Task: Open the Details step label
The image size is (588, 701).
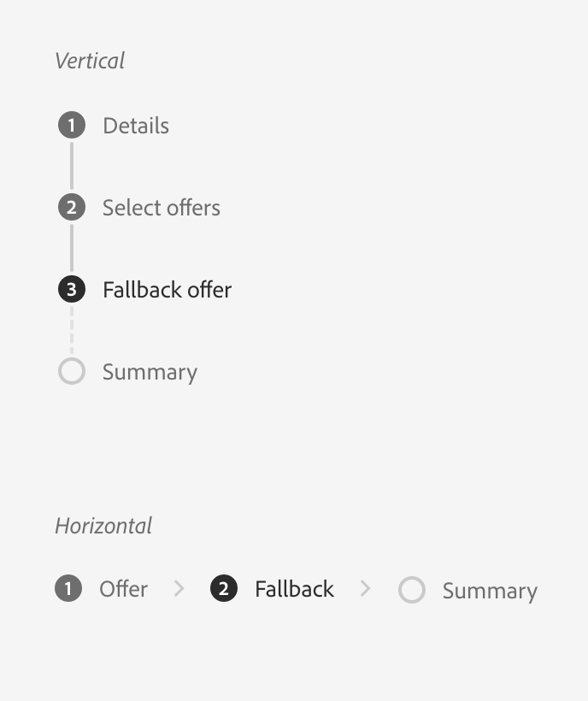Action: click(136, 126)
